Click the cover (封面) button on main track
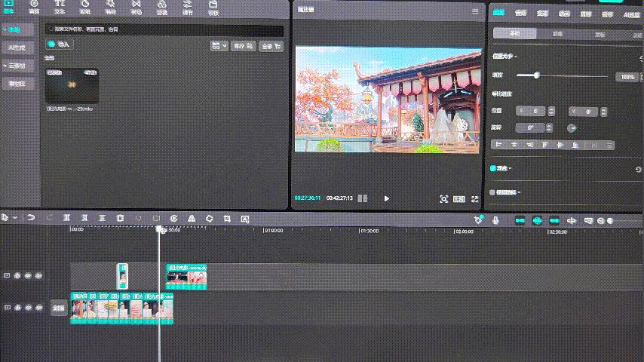644x362 pixels. 59,308
